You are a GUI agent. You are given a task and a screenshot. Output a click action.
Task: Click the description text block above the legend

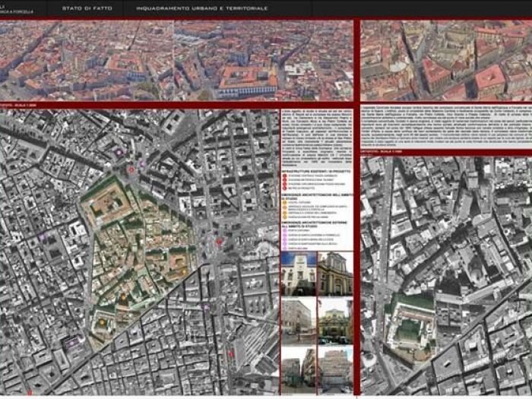coord(317,139)
